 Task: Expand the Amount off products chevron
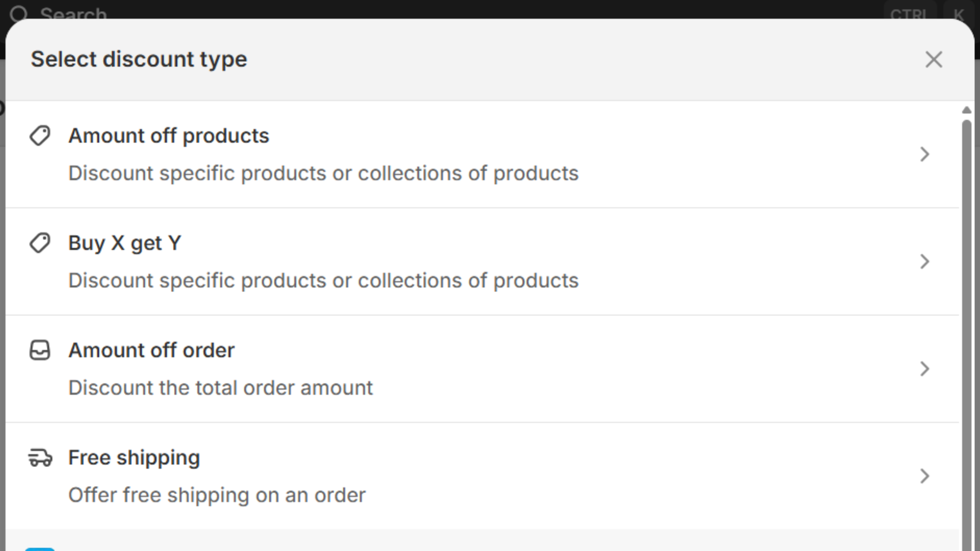pos(924,154)
